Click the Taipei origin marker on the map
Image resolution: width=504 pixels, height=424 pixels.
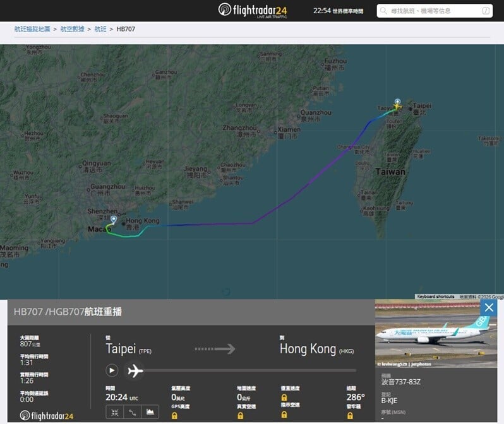tap(397, 102)
